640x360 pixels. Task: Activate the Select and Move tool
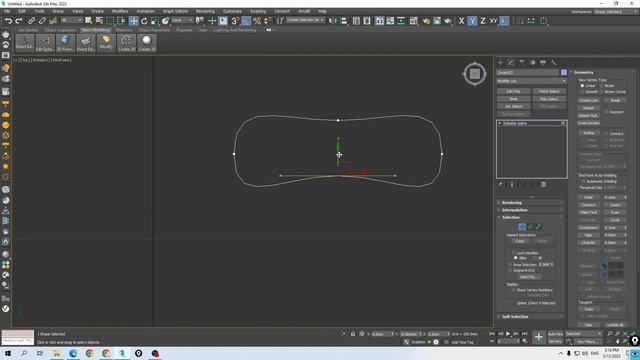pos(133,20)
